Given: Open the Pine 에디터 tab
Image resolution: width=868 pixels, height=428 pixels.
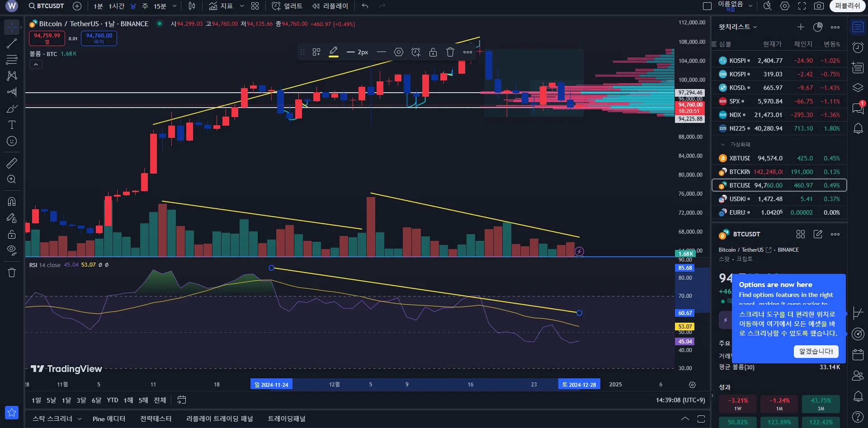Looking at the screenshot, I should coord(109,419).
